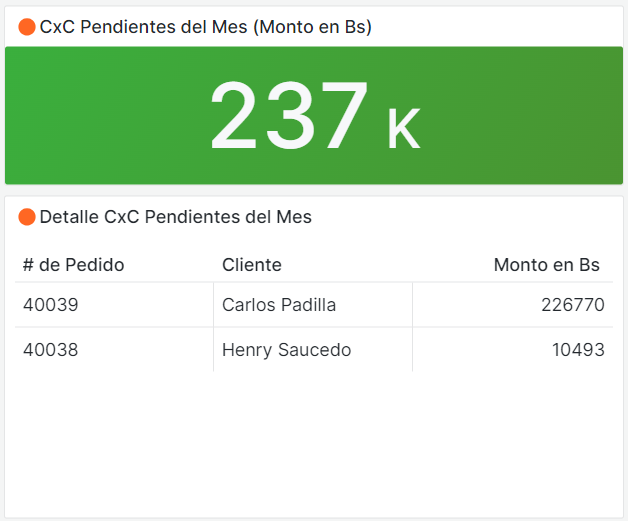Open the Detalle CxC Pendientes del Mes title menu

point(175,217)
